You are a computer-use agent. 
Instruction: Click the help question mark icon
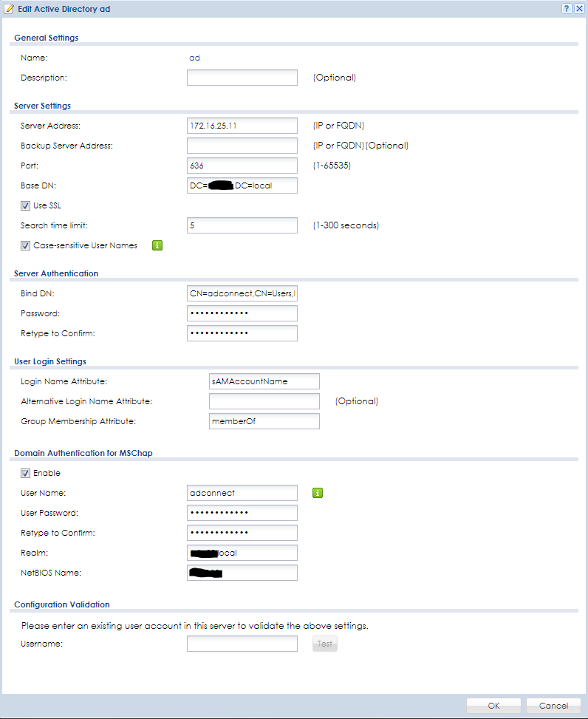tap(567, 9)
